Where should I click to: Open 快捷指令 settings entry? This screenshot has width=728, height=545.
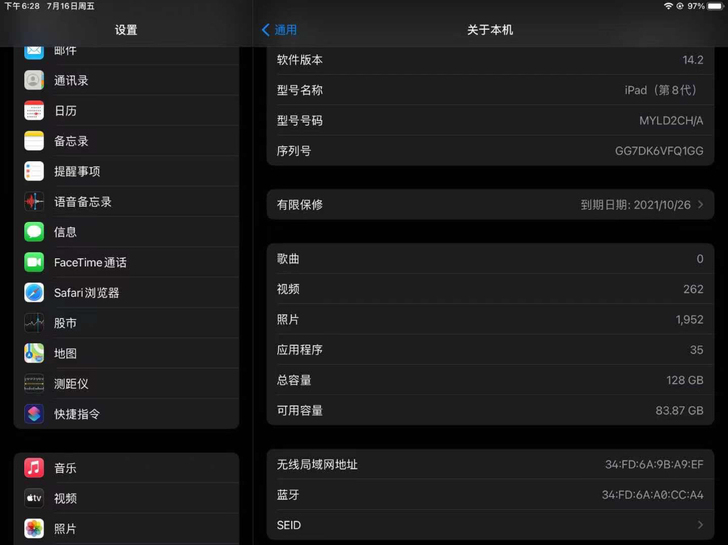coord(126,414)
